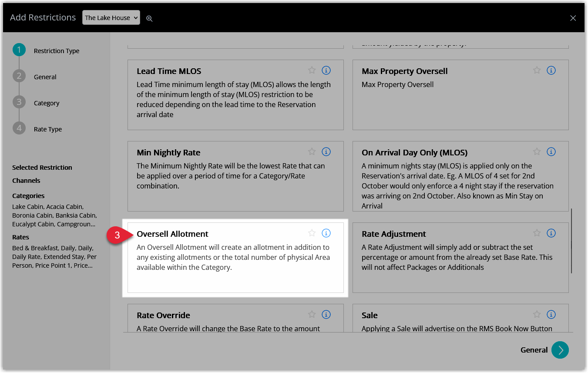Select the Min Nightly Rate card title

pyautogui.click(x=168, y=152)
